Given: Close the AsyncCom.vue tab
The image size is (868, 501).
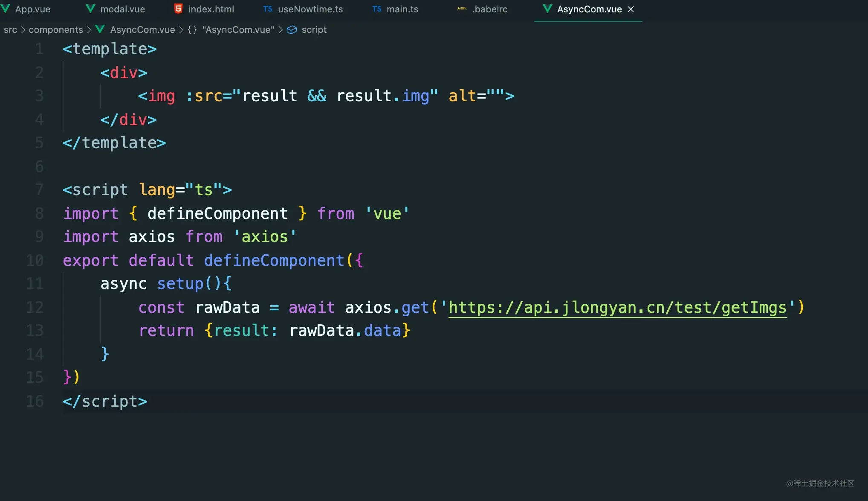Looking at the screenshot, I should (631, 9).
